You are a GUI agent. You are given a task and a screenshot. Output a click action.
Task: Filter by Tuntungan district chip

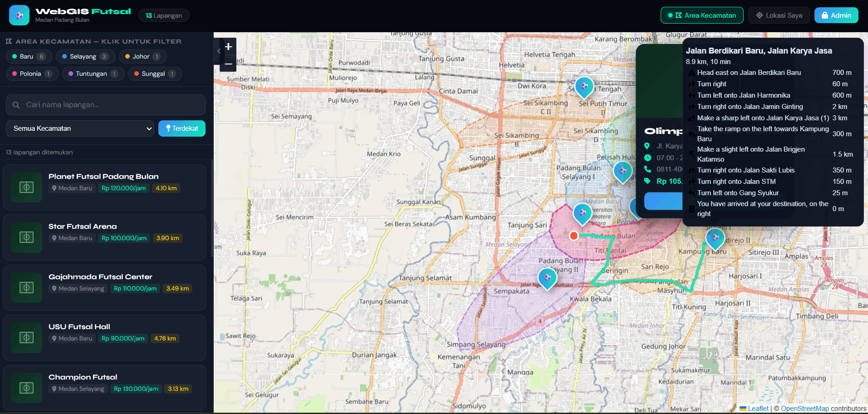pos(93,74)
